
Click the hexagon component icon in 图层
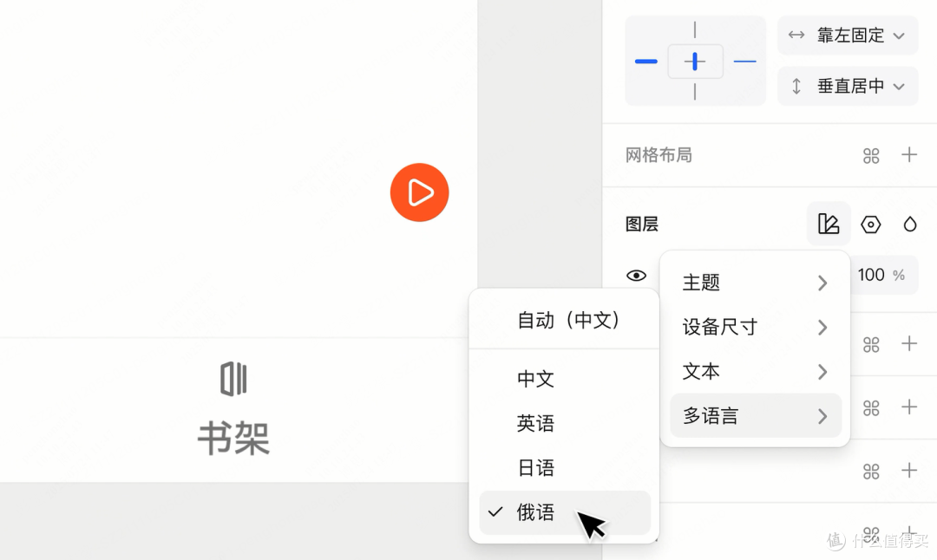tap(871, 225)
